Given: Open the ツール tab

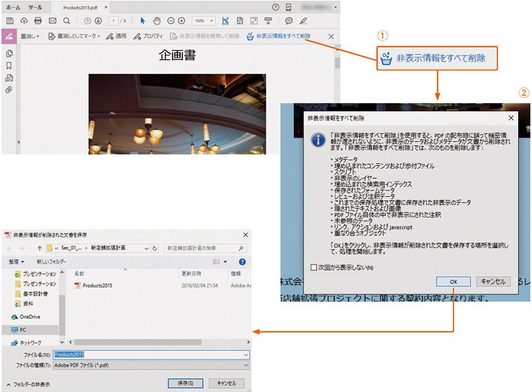Looking at the screenshot, I should click(35, 7).
